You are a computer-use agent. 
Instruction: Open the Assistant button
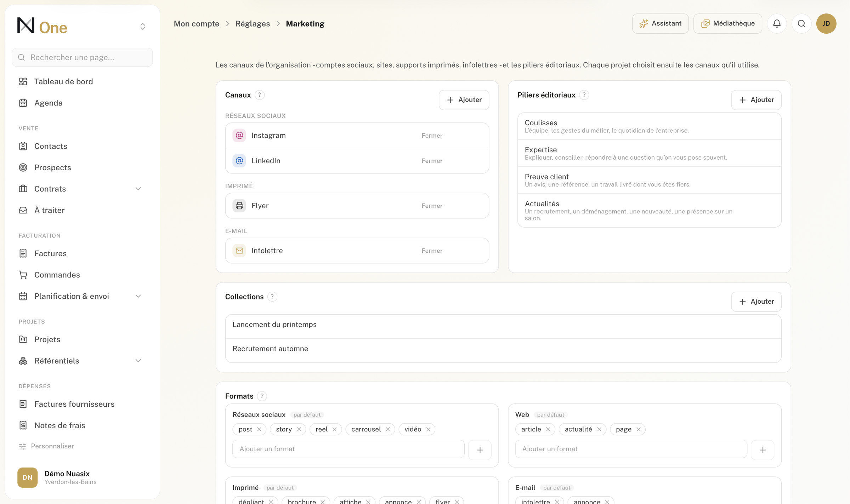pos(661,24)
